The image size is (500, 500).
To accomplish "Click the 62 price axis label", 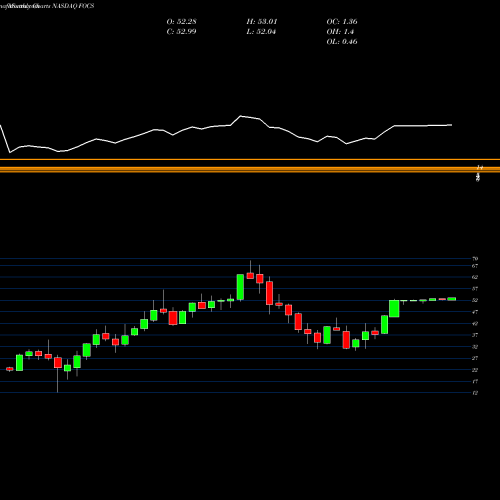I will click(x=475, y=277).
